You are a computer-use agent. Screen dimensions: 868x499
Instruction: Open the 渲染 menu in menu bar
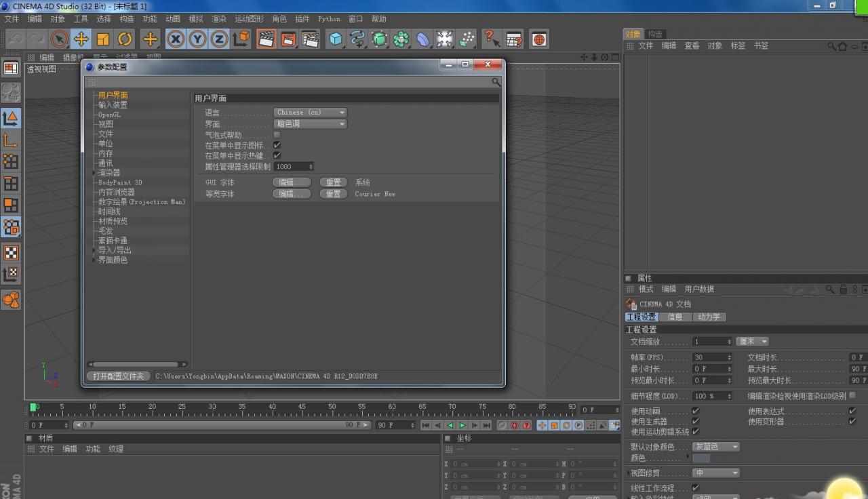(x=219, y=19)
